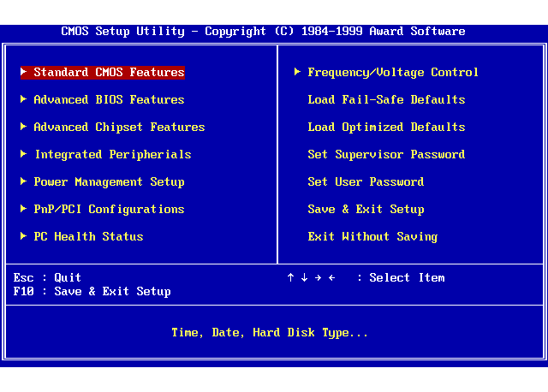Select Set User Password
Screen dimensions: 548x392
point(366,182)
